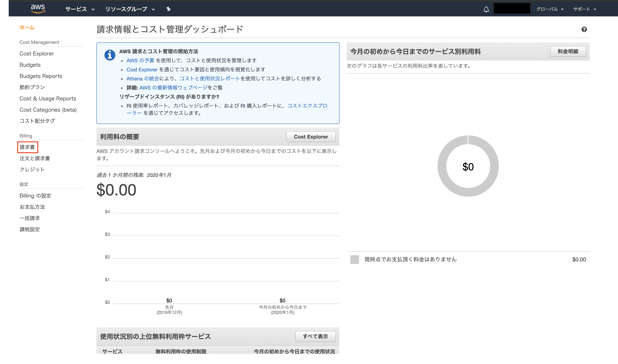
Task: Open dashboard help via the question mark icon
Action: (585, 29)
